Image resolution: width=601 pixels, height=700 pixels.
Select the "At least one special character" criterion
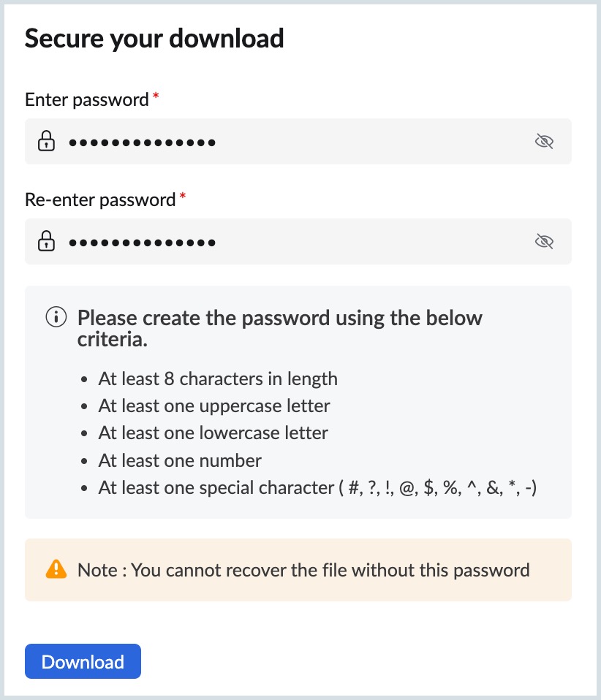pyautogui.click(x=317, y=487)
